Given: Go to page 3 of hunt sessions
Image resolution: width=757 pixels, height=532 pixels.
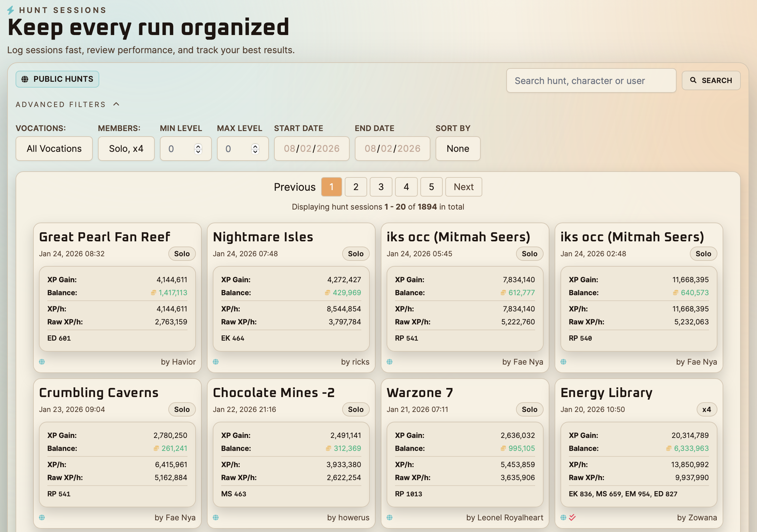Looking at the screenshot, I should point(381,187).
